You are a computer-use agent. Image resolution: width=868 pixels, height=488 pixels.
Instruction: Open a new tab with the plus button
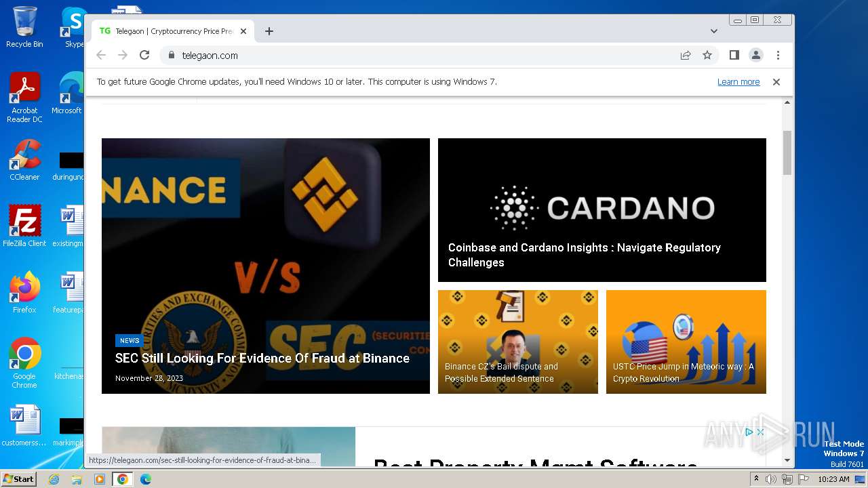269,31
